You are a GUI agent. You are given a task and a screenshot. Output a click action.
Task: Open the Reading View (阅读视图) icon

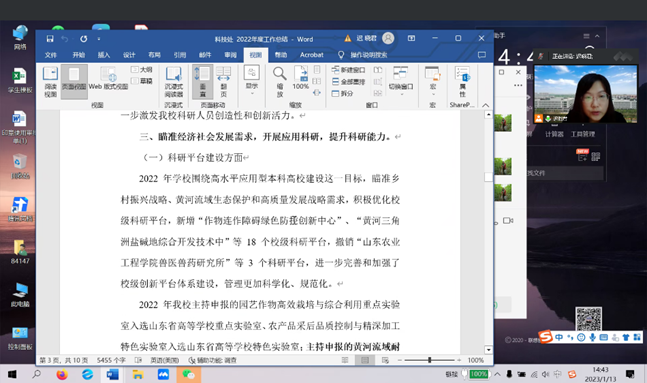point(50,82)
